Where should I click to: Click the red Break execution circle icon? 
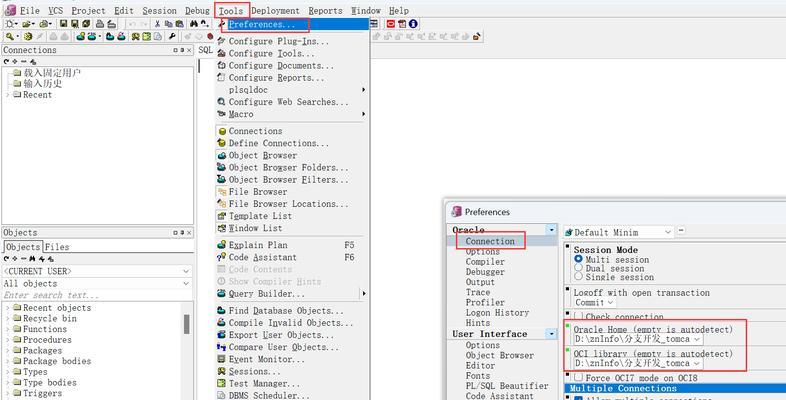[211, 37]
